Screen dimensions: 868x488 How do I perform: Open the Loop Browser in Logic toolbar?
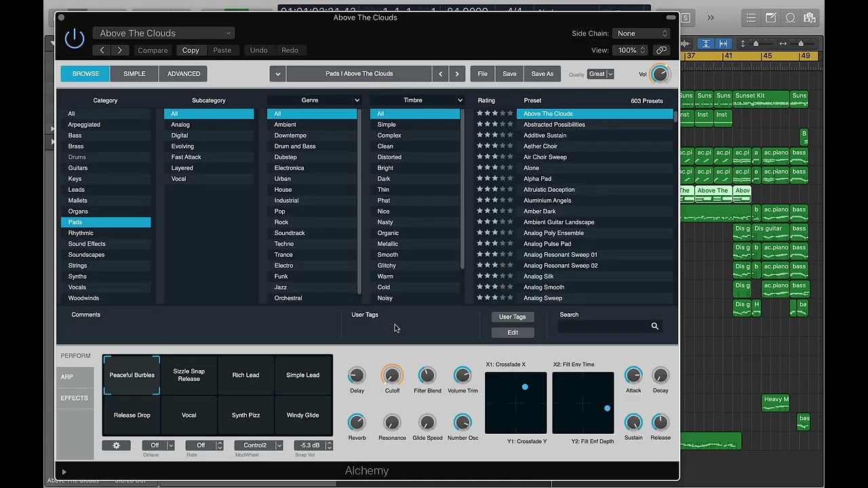point(791,18)
